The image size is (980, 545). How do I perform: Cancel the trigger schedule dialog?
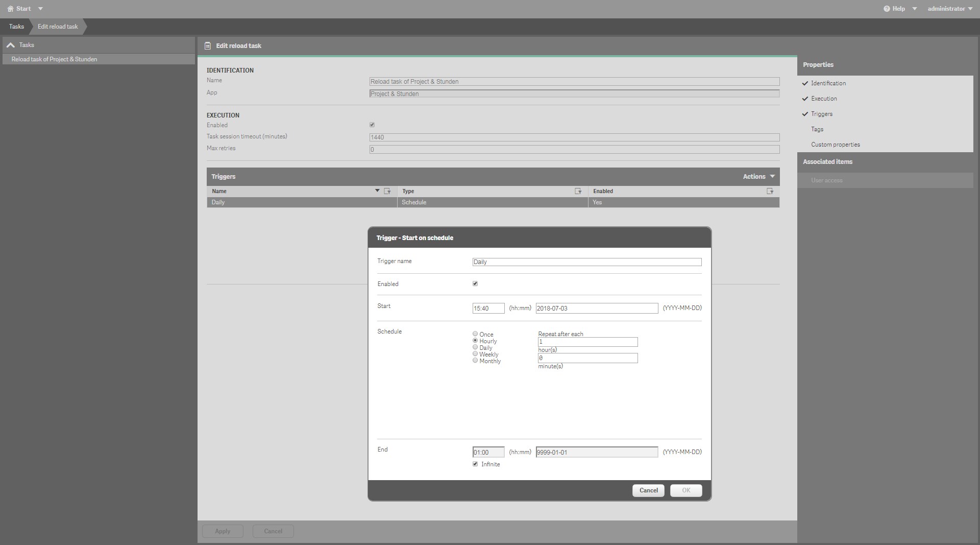click(x=648, y=490)
